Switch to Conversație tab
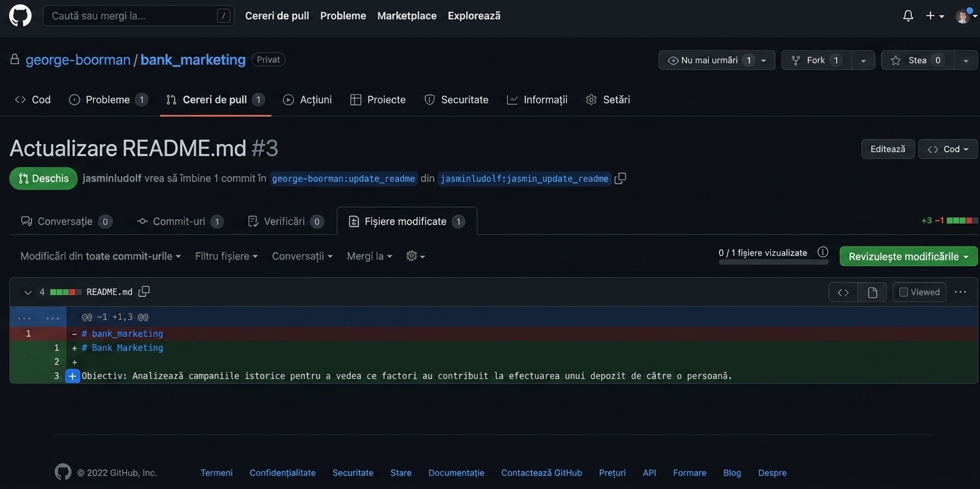 coord(67,221)
